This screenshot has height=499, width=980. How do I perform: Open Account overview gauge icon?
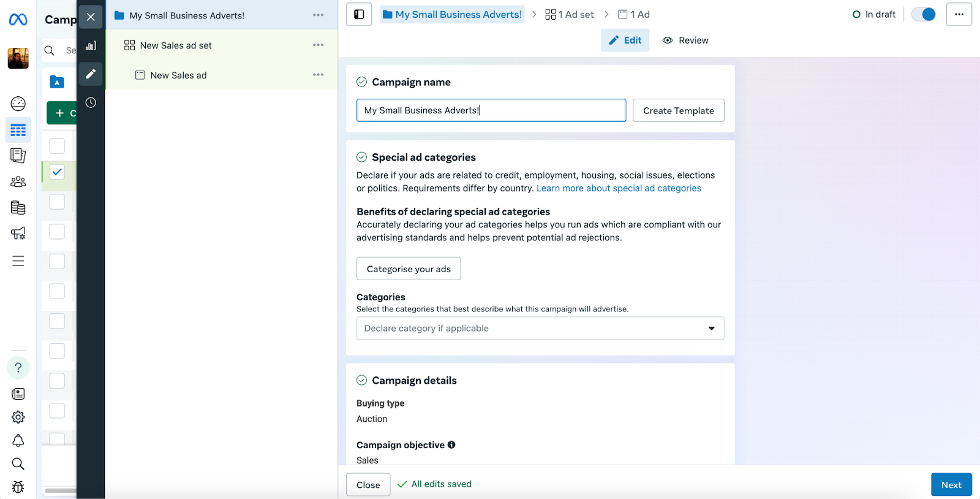coord(18,104)
